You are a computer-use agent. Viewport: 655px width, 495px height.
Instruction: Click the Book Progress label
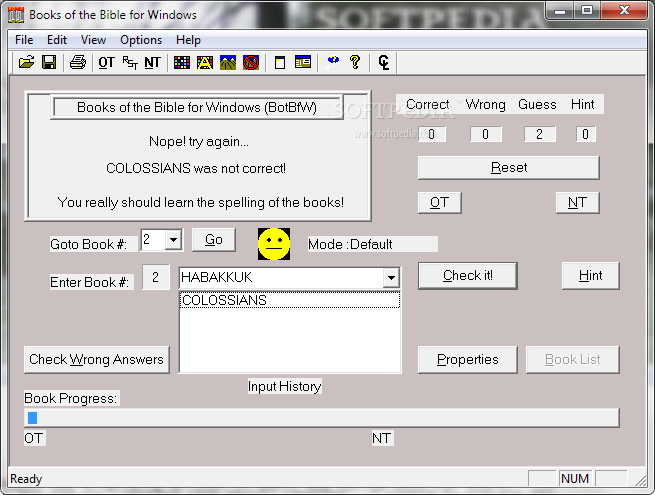71,399
